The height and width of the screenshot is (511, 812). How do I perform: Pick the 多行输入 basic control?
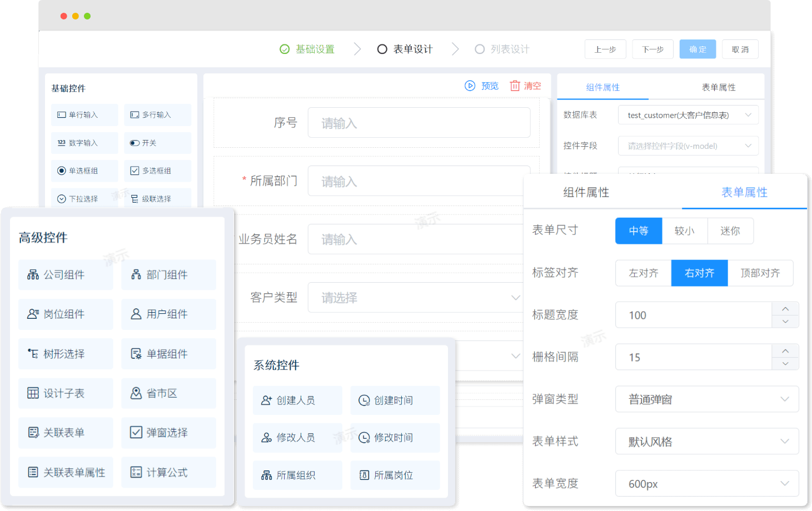(x=157, y=115)
